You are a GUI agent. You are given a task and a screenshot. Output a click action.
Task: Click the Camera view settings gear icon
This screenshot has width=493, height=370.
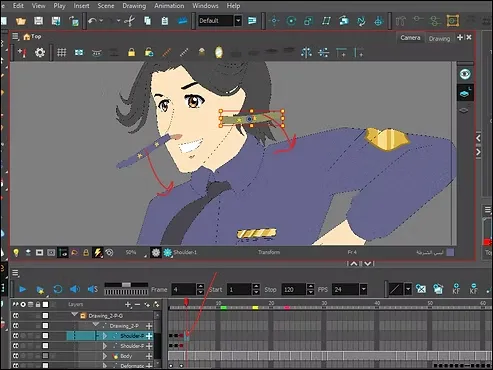(40, 52)
